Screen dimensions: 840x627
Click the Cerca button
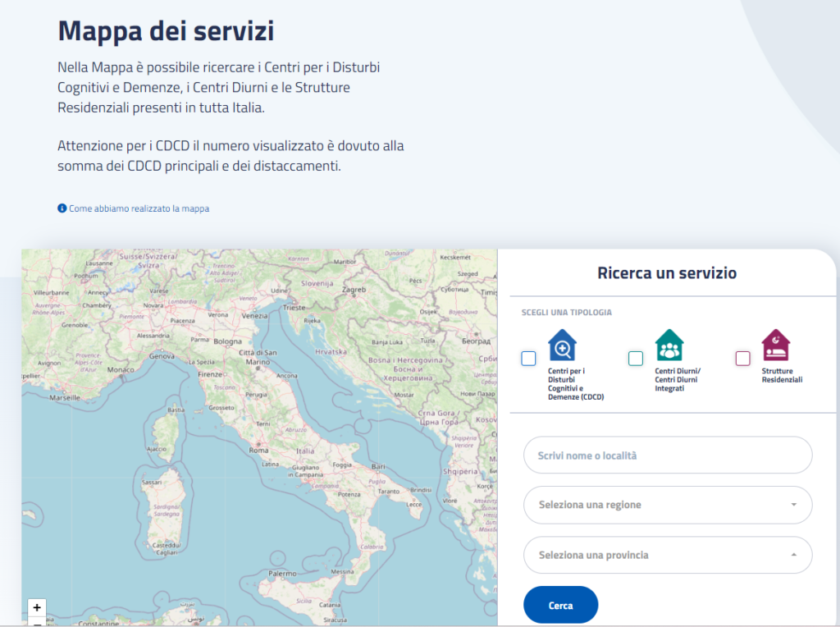[561, 605]
